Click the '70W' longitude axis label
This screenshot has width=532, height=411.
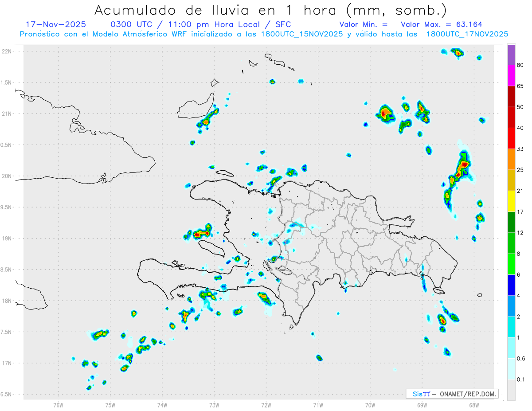tap(370, 404)
